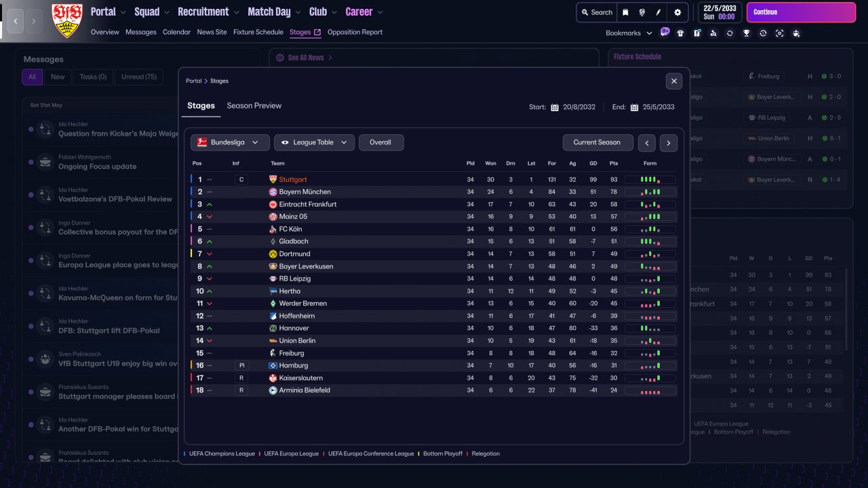
Task: Switch to the Messages sub-tab in navigation
Action: point(140,32)
